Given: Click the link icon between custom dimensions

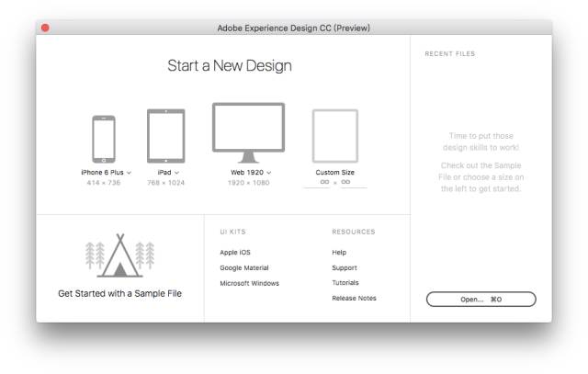Looking at the screenshot, I should [x=334, y=183].
